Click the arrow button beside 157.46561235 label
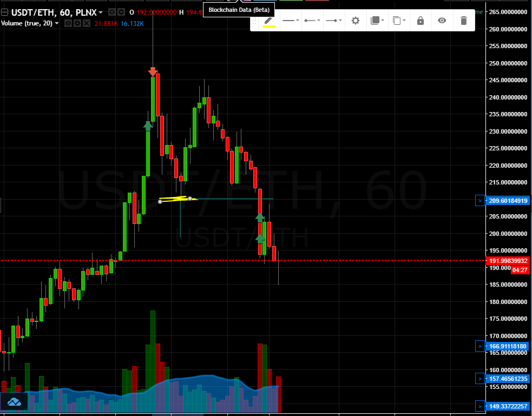The image size is (532, 416). pyautogui.click(x=480, y=379)
